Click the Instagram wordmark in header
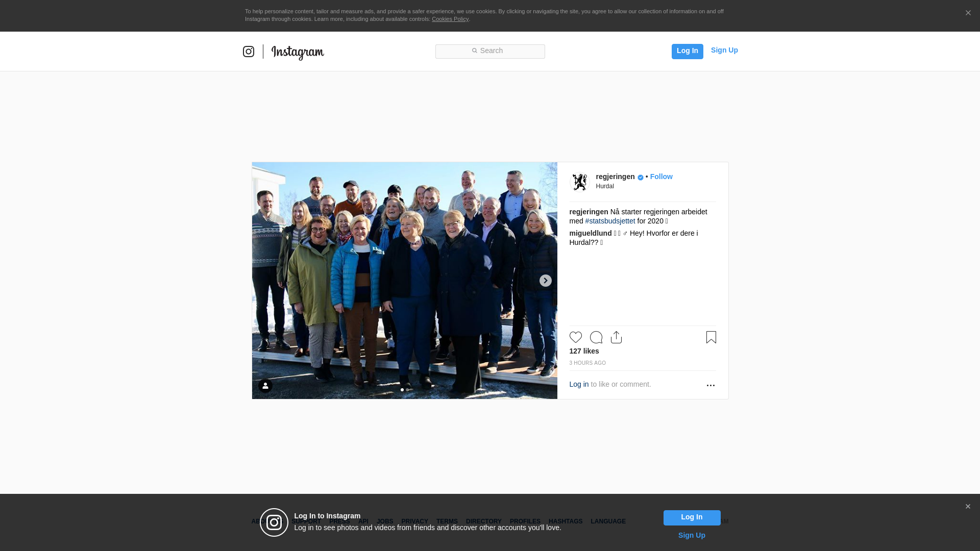The height and width of the screenshot is (551, 980). point(298,53)
